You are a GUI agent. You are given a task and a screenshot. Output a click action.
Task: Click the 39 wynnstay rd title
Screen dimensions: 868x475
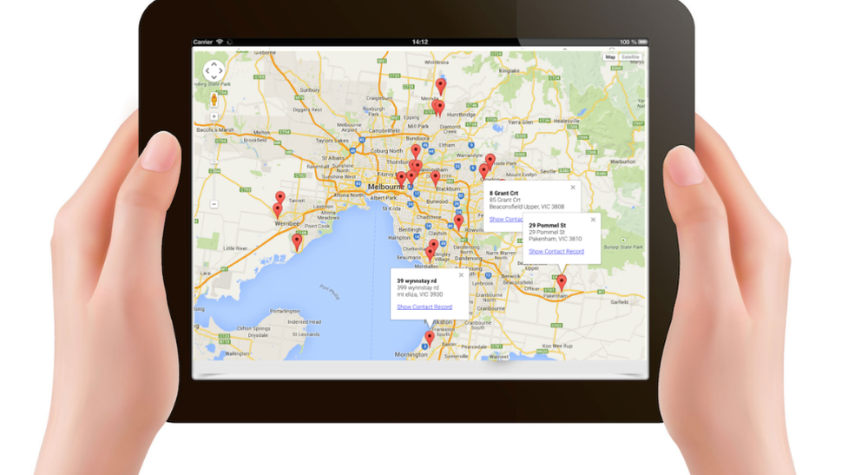pyautogui.click(x=417, y=280)
